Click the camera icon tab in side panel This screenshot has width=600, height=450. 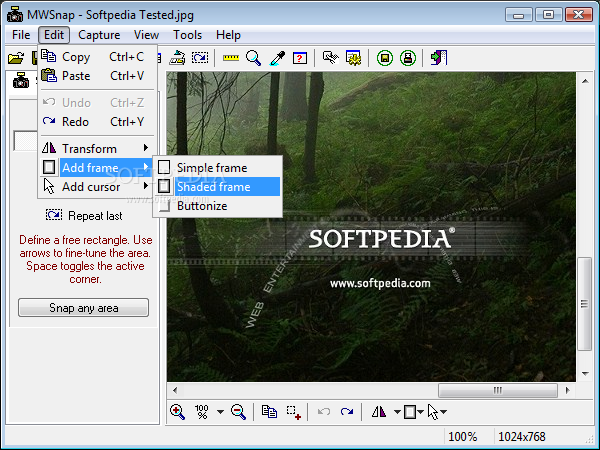pos(21,81)
